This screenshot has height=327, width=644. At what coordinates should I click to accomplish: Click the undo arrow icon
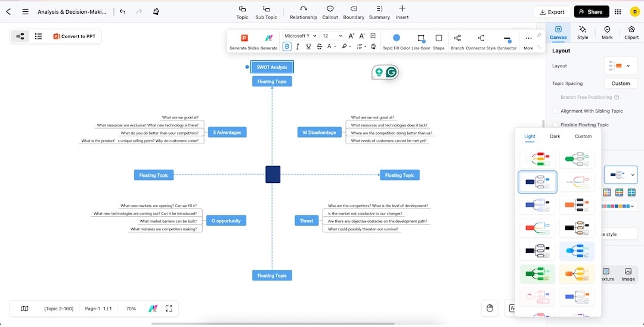(122, 11)
